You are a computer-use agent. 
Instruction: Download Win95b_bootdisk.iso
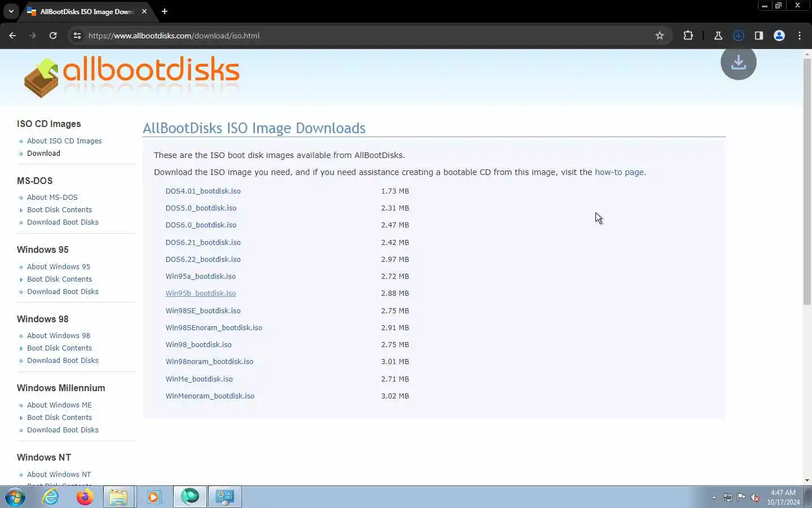201,293
